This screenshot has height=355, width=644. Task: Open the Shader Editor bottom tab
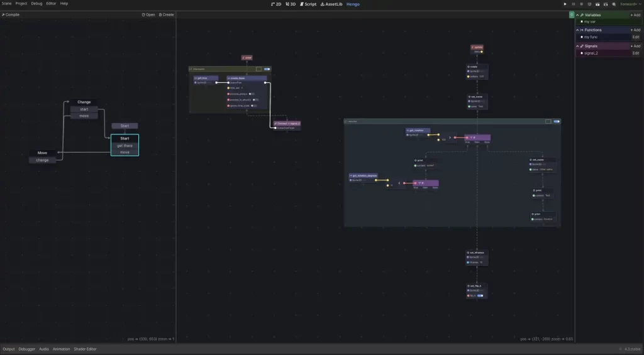point(86,349)
